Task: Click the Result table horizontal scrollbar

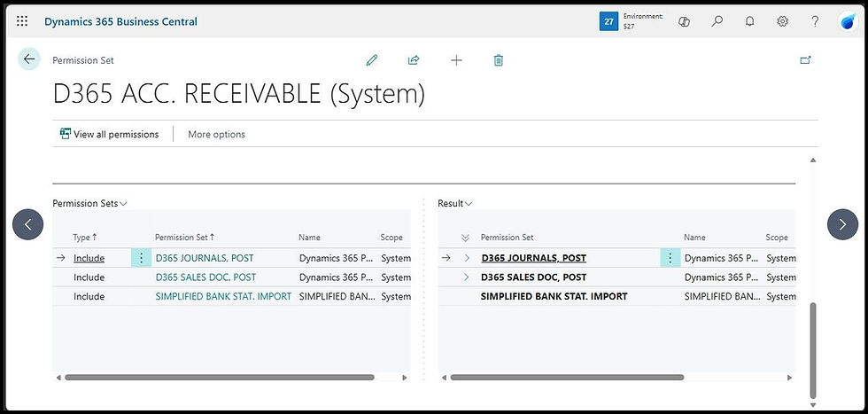Action: point(567,378)
